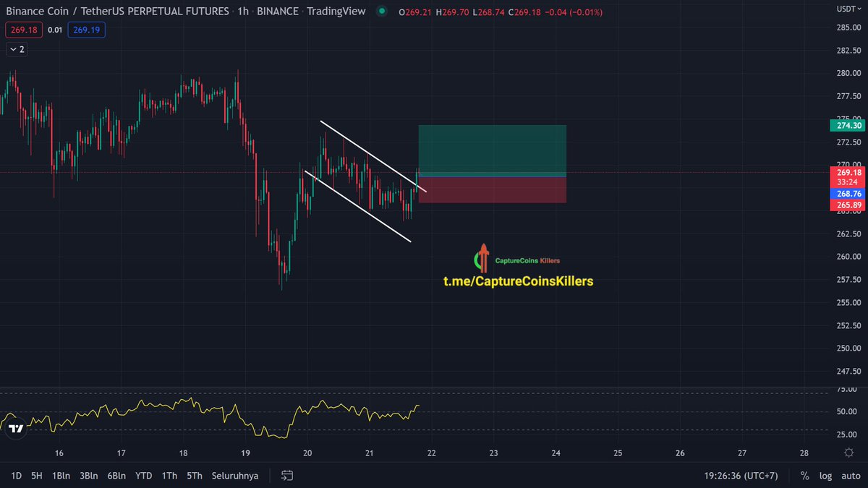Click the green market status dot in the header
The width and height of the screenshot is (868, 488).
coord(380,12)
